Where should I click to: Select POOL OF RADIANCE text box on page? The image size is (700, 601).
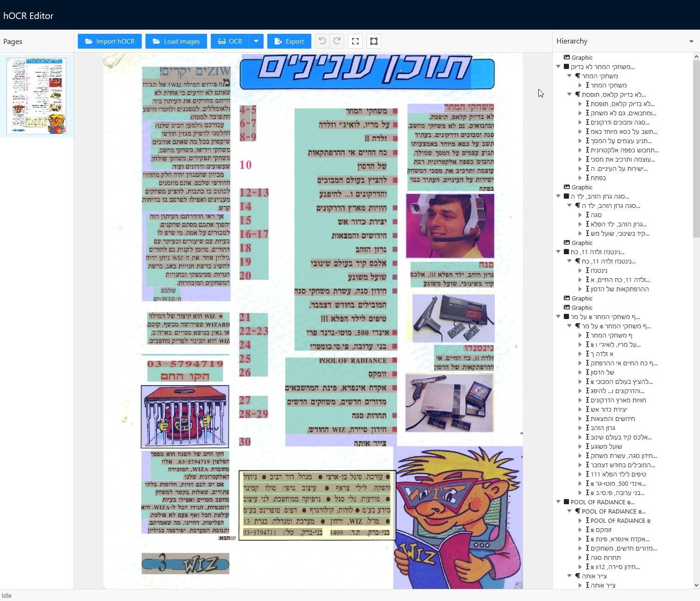[x=353, y=361]
